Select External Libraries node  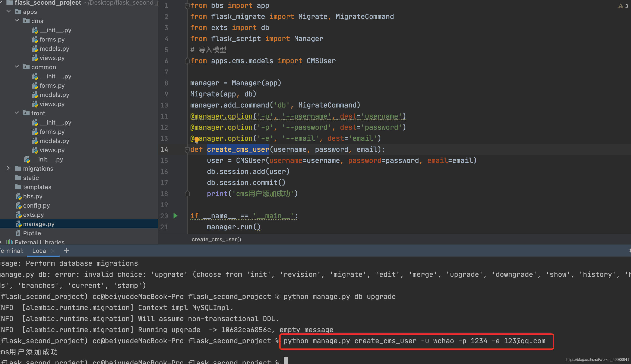tap(35, 242)
